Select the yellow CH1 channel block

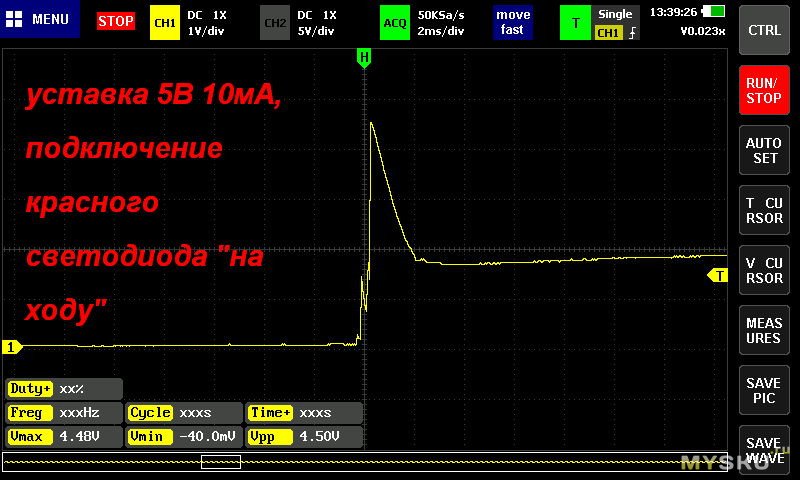[164, 22]
